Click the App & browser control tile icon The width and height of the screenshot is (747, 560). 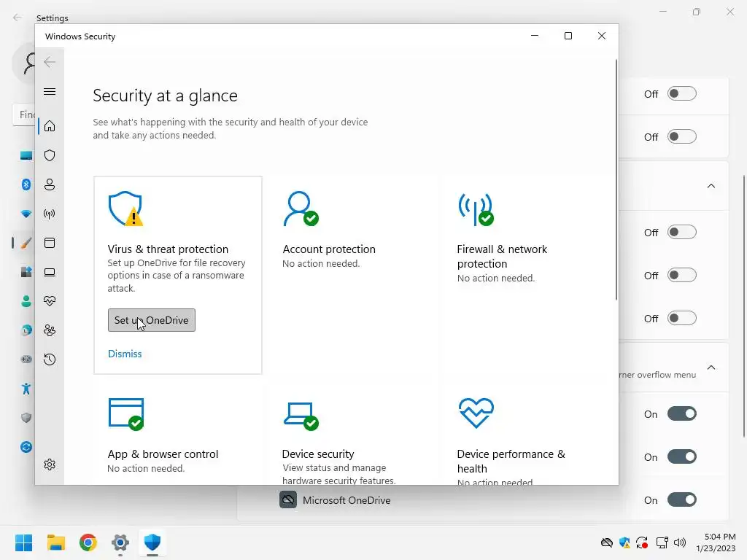pos(125,414)
